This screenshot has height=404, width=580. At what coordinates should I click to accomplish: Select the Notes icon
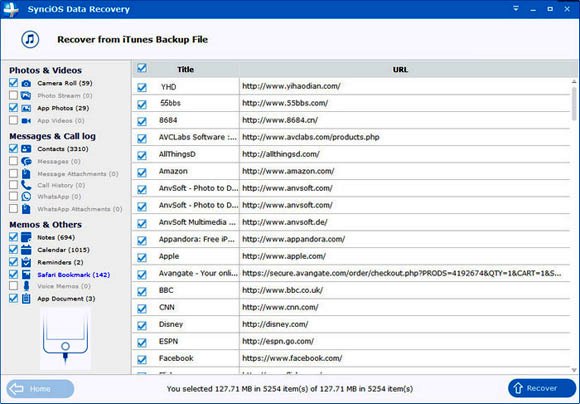click(26, 238)
